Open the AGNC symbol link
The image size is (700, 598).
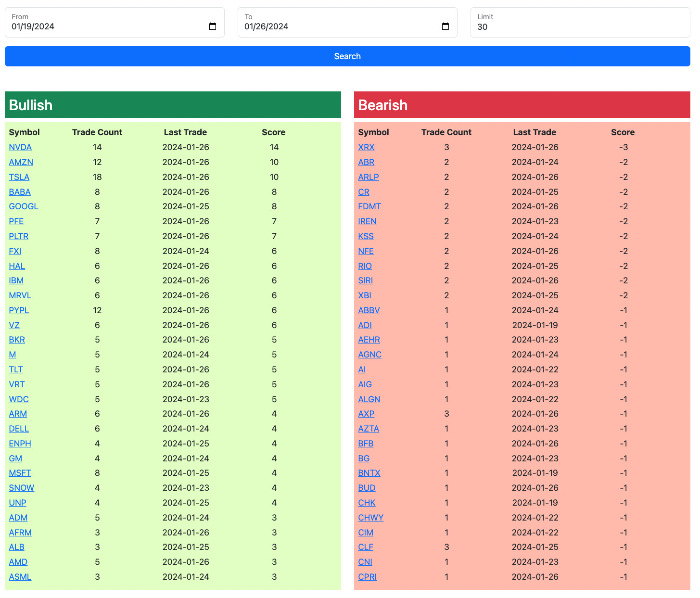click(x=370, y=355)
